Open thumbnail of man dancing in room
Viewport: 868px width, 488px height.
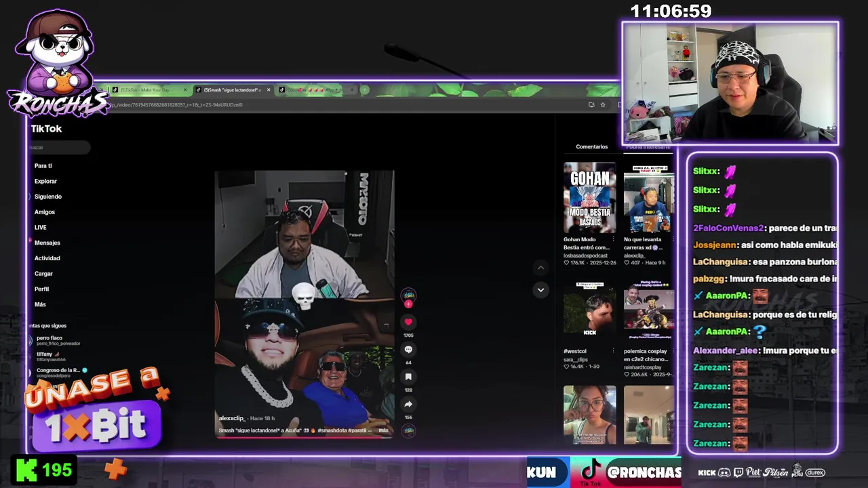649,415
